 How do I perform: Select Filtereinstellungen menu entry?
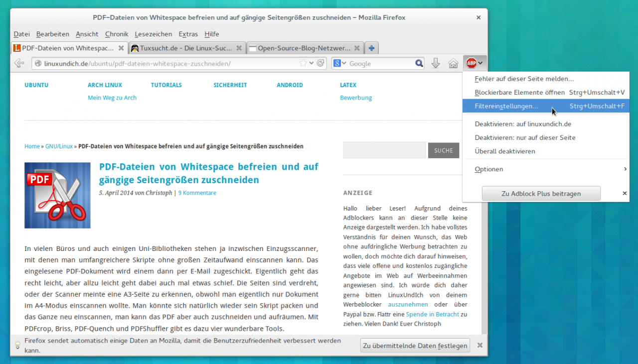coord(546,106)
